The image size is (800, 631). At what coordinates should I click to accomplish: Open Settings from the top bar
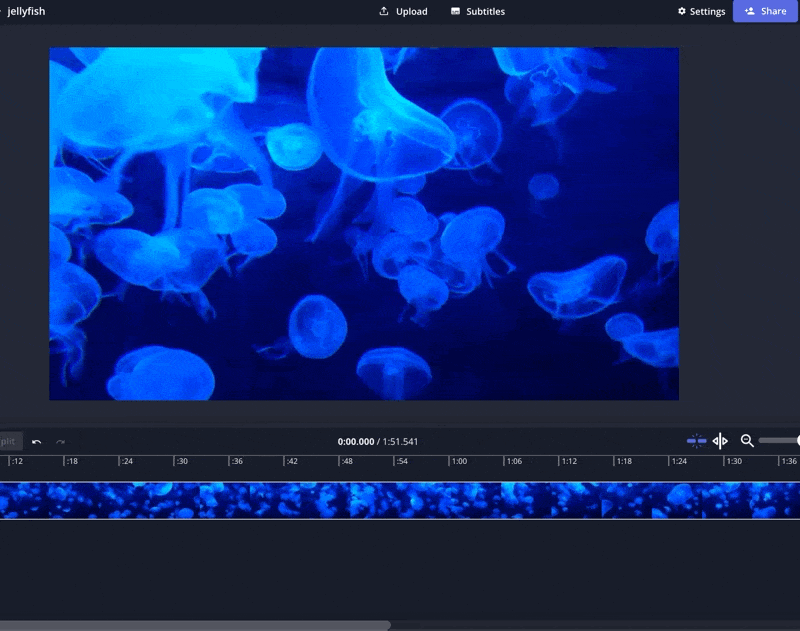point(701,12)
